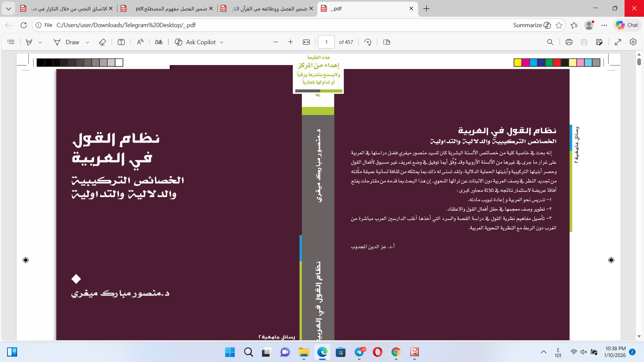
Task: Enter full screen mode
Action: coord(618,42)
